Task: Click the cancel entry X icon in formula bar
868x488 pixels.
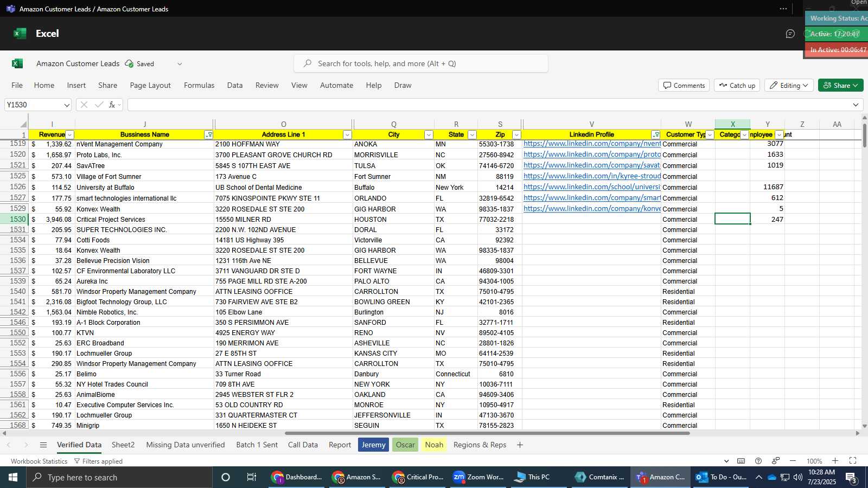Action: tap(84, 105)
